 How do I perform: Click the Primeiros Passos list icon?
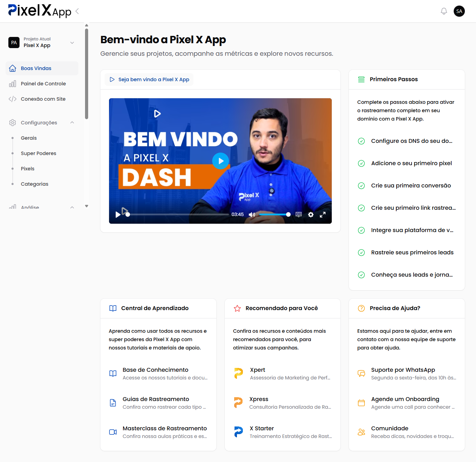pos(361,79)
